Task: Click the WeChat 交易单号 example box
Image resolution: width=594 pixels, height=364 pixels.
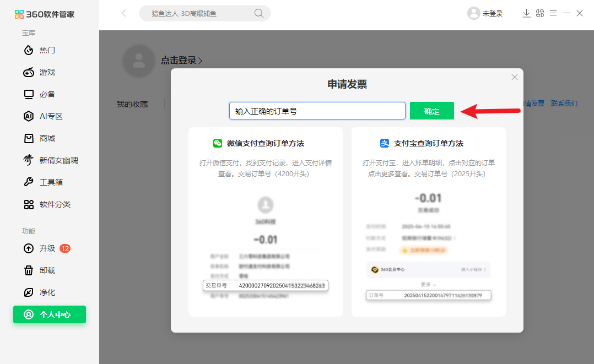Action: point(266,286)
